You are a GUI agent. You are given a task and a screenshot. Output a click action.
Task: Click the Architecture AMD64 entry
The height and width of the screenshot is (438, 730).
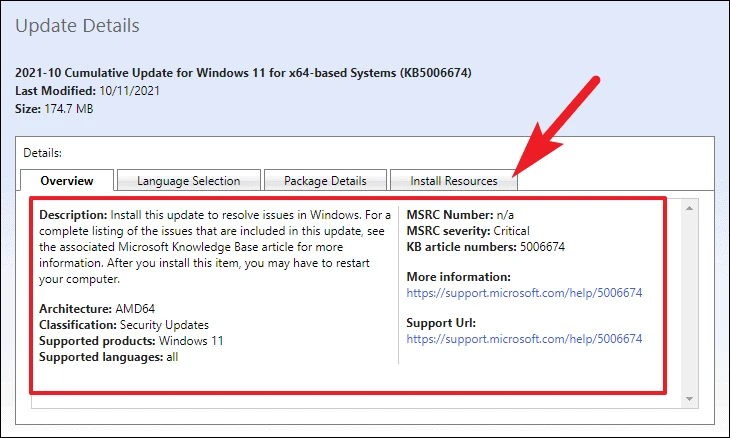97,309
